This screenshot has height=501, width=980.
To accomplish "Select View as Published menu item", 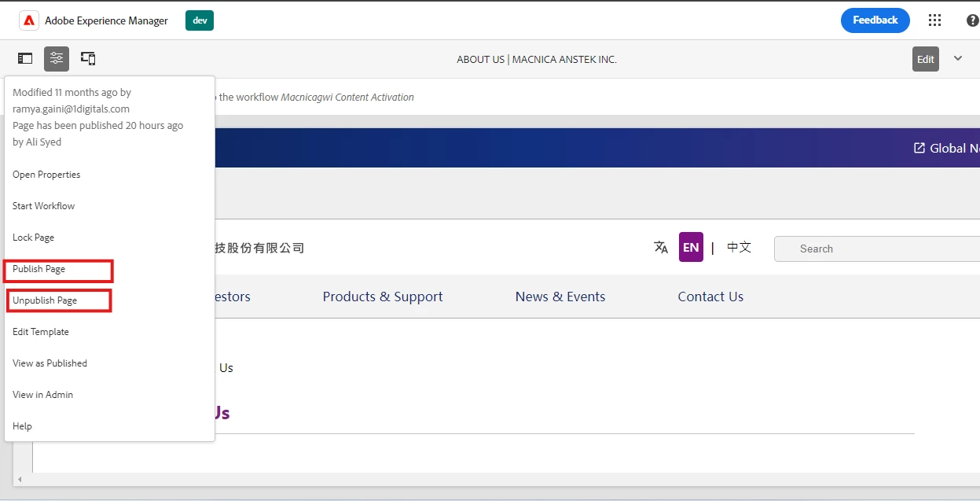I will pyautogui.click(x=50, y=363).
